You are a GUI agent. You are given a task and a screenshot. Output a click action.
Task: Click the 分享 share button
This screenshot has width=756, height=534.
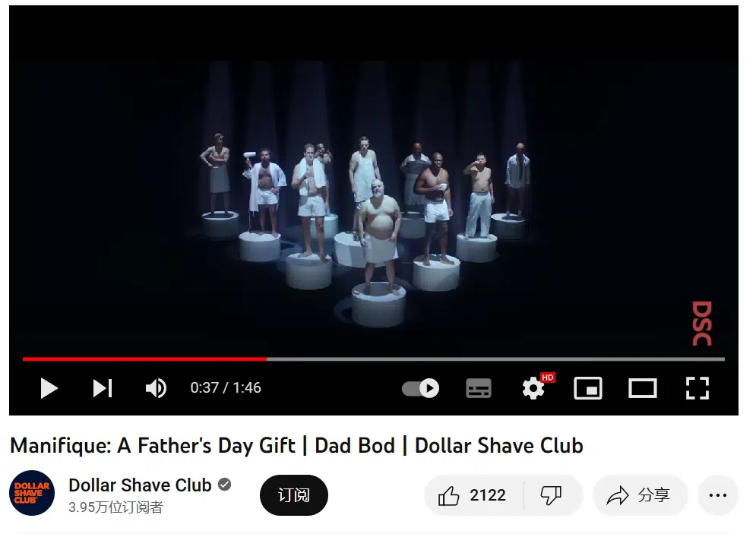pos(640,495)
